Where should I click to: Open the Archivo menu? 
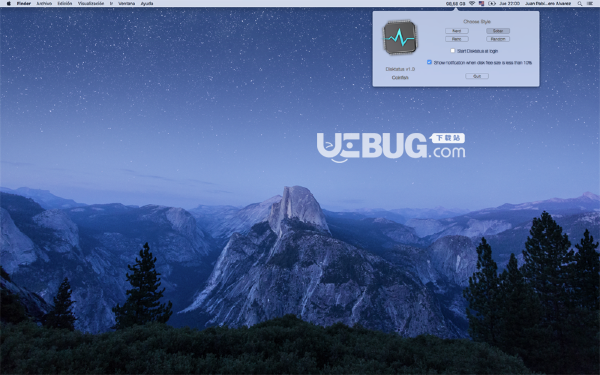(x=44, y=3)
